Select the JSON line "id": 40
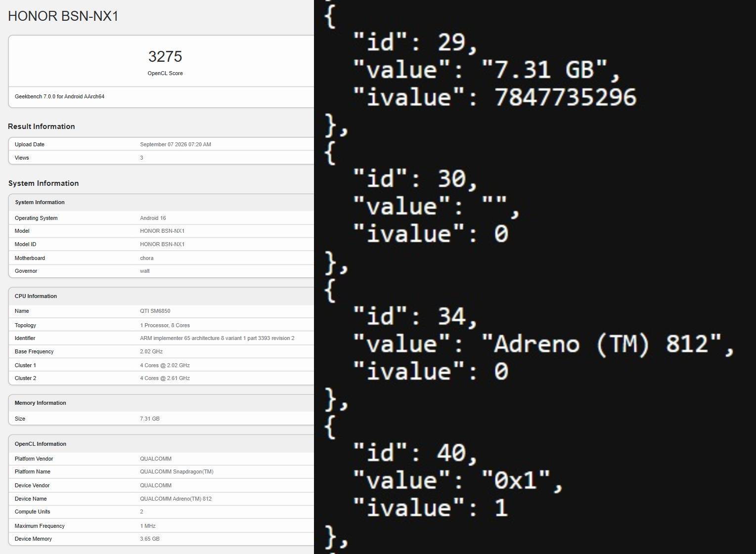Screen dimensions: 756x554 point(415,453)
